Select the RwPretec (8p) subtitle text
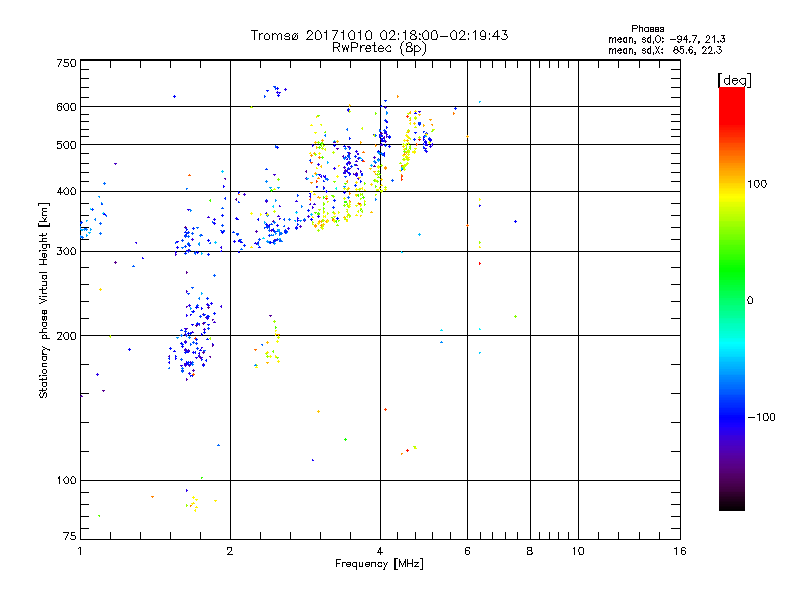The image size is (800, 600). [x=379, y=47]
